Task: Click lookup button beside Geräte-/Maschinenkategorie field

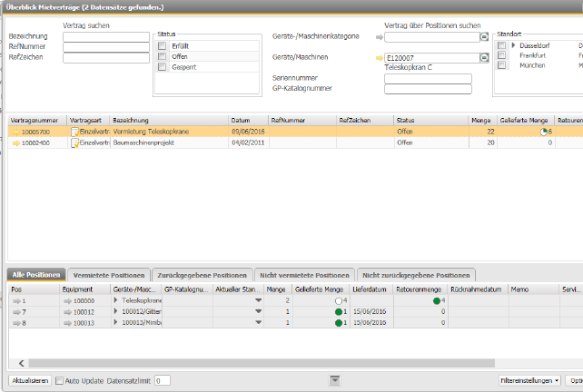Action: click(x=484, y=37)
